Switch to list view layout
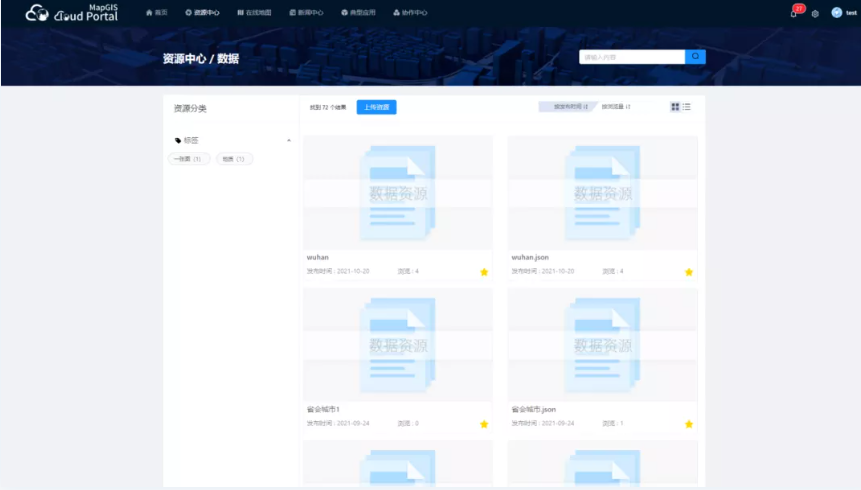Viewport: 861px width, 490px height. click(x=687, y=107)
